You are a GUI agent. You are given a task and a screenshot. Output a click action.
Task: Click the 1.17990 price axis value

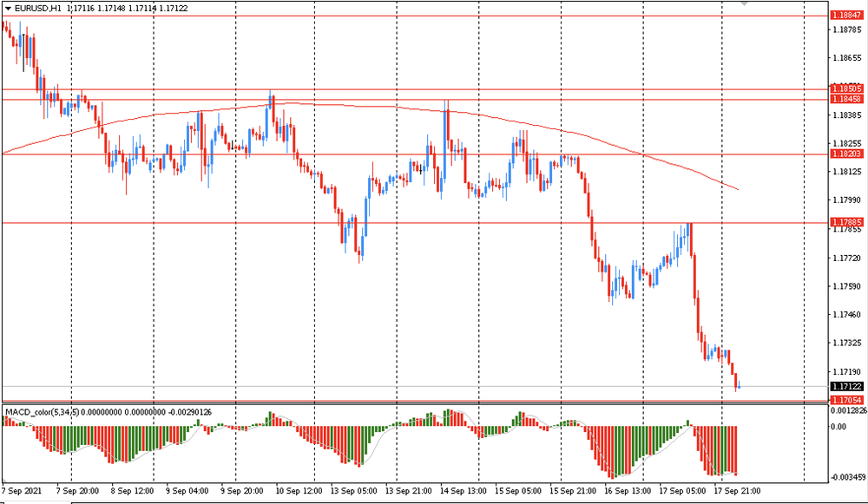tap(847, 200)
